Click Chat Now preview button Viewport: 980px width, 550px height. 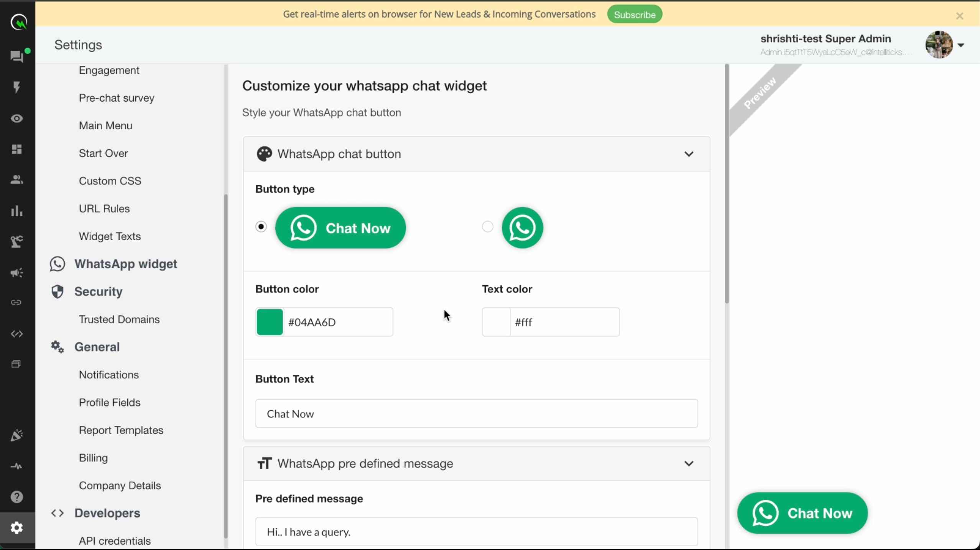coord(802,513)
